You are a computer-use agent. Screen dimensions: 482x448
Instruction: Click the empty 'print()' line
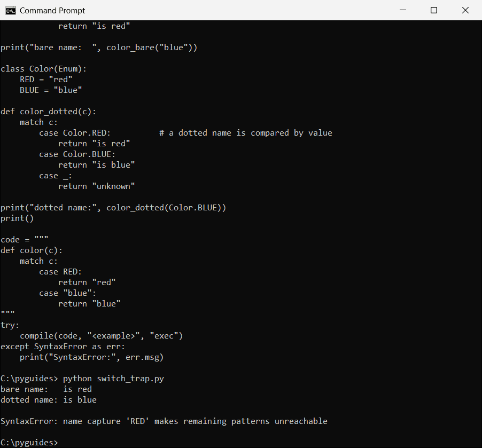tap(17, 218)
